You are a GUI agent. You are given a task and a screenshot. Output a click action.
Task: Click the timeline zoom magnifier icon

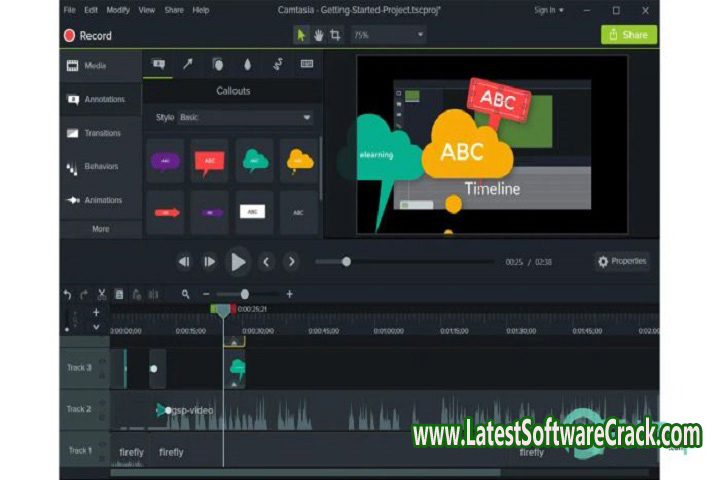pos(185,294)
